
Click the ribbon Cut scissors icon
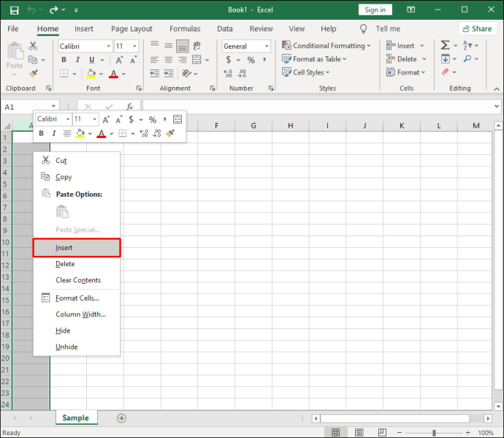click(x=33, y=45)
